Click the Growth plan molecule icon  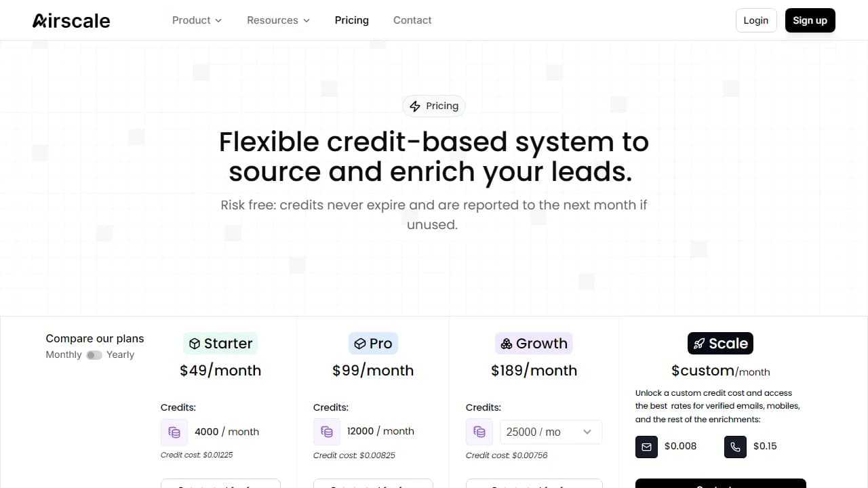507,343
